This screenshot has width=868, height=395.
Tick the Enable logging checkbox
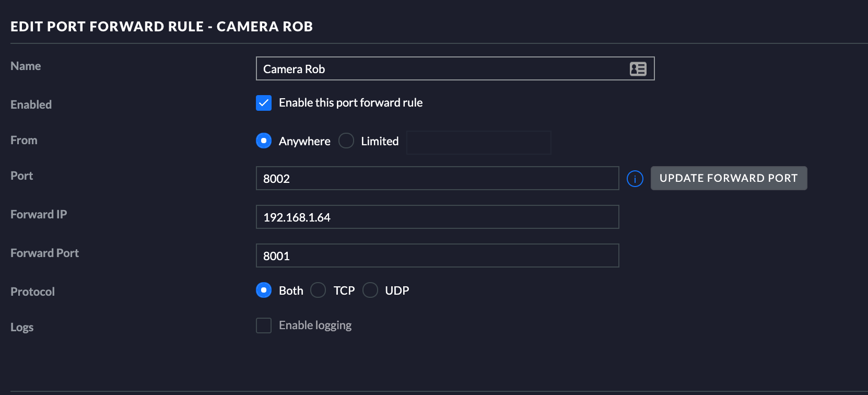point(264,326)
